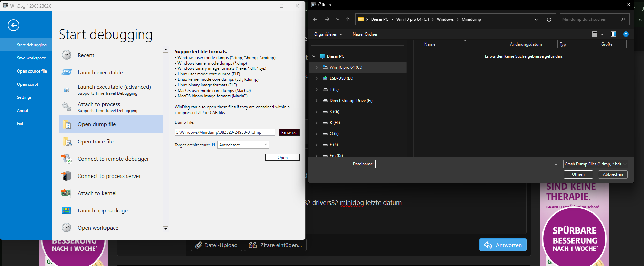
Task: Click the search magnifier in Minidump search
Action: 623,19
